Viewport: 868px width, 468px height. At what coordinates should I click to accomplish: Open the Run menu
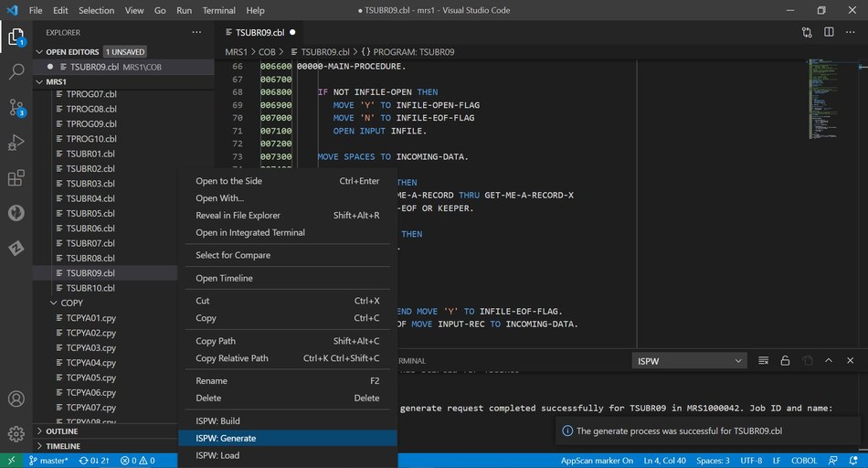tap(184, 10)
